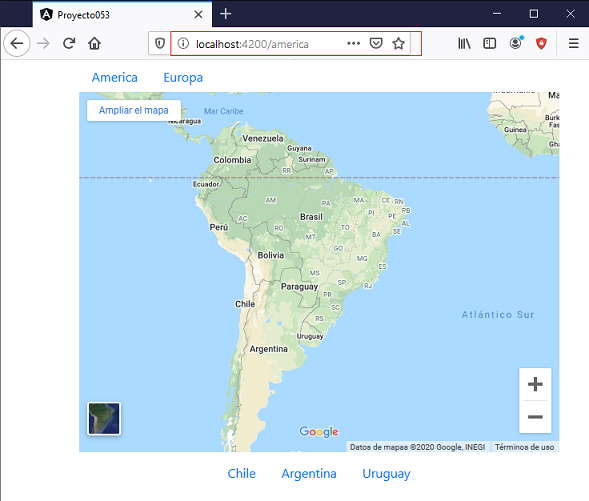
Task: Go back to the previous page
Action: pos(17,44)
